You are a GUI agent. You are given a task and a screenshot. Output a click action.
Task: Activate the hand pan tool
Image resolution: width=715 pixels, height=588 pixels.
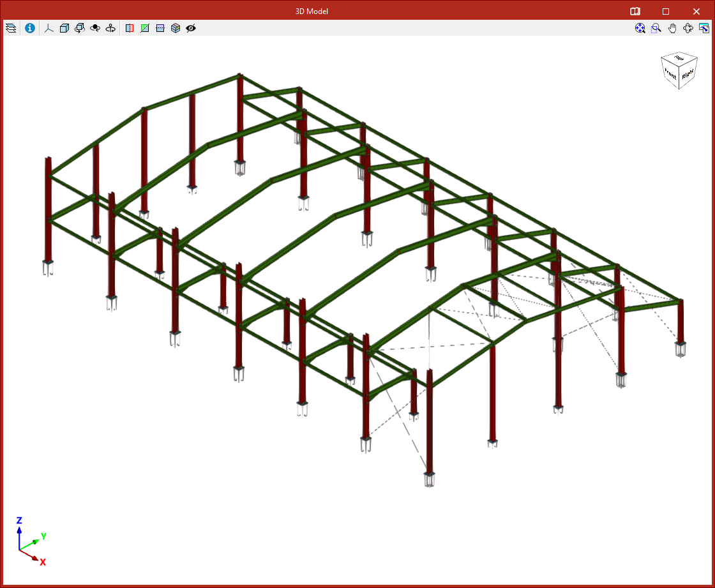pos(672,28)
